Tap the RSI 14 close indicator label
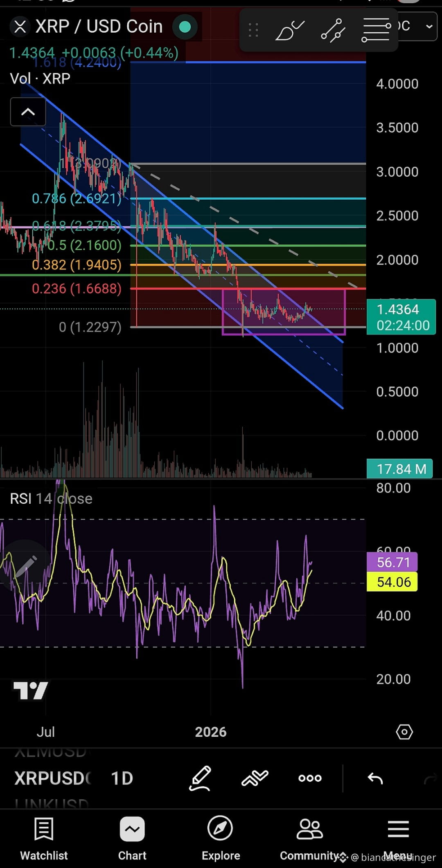The height and width of the screenshot is (868, 442). [51, 499]
